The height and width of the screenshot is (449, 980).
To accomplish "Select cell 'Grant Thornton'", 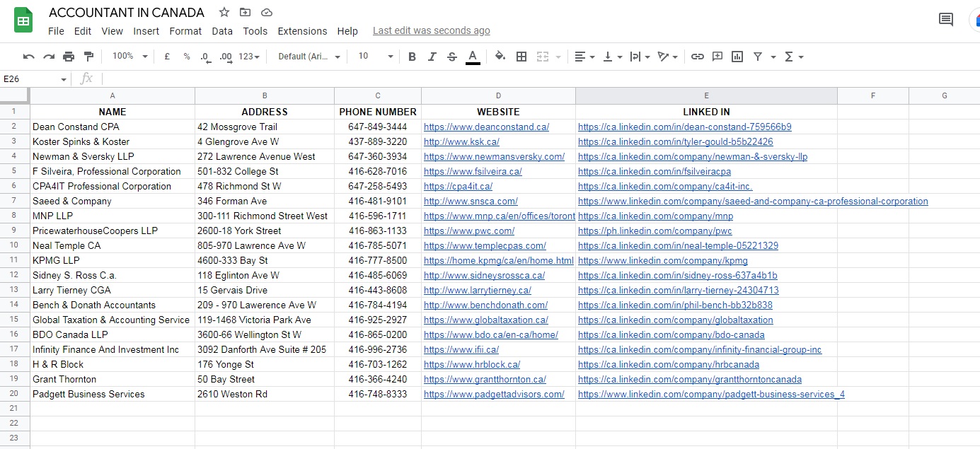I will pyautogui.click(x=113, y=380).
